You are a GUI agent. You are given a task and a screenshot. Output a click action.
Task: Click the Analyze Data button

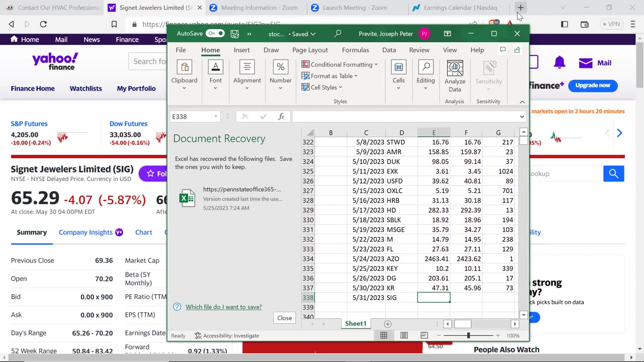455,77
